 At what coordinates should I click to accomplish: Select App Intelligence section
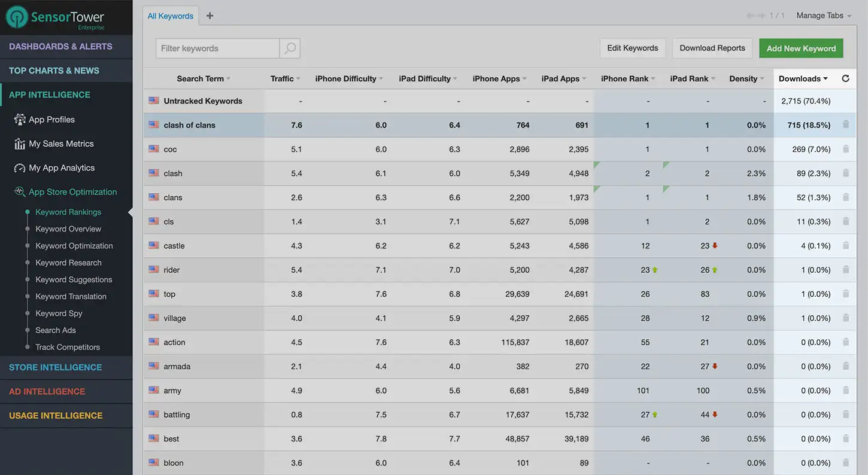pyautogui.click(x=66, y=95)
